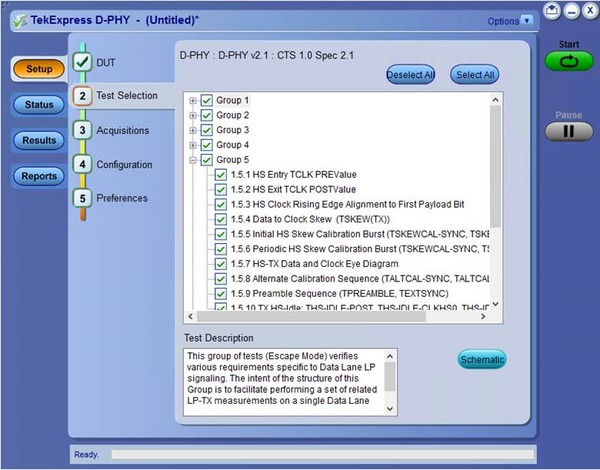Expand Group 4 tree node
The width and height of the screenshot is (600, 470).
point(193,145)
